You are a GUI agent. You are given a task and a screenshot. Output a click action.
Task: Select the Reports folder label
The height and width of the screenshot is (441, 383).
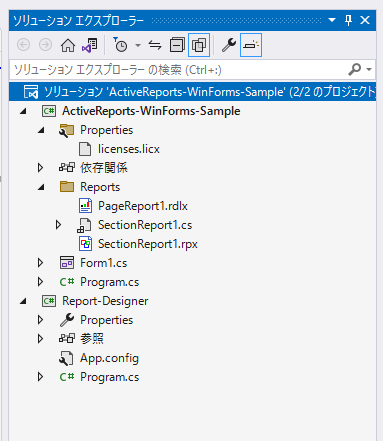100,187
